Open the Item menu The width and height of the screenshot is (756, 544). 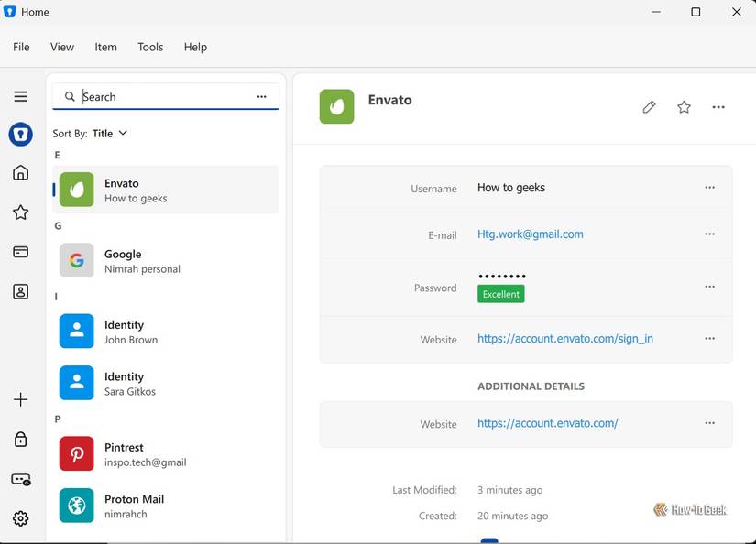(105, 47)
